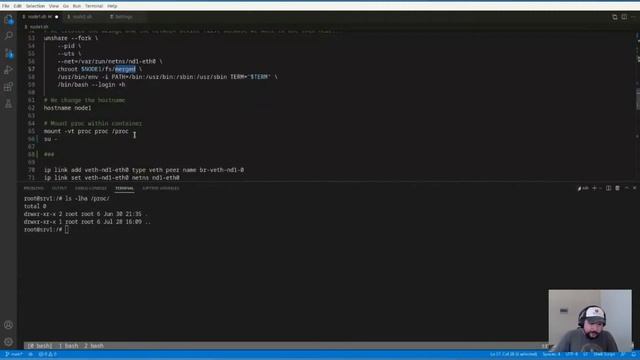
Task: Click the compare changes icon in editor toolbar
Action: click(x=615, y=17)
